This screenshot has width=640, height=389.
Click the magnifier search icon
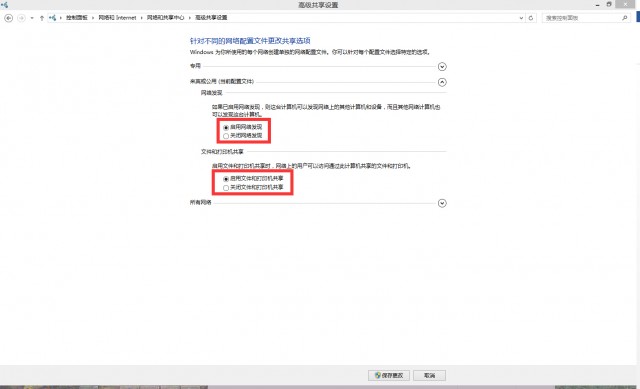click(624, 18)
